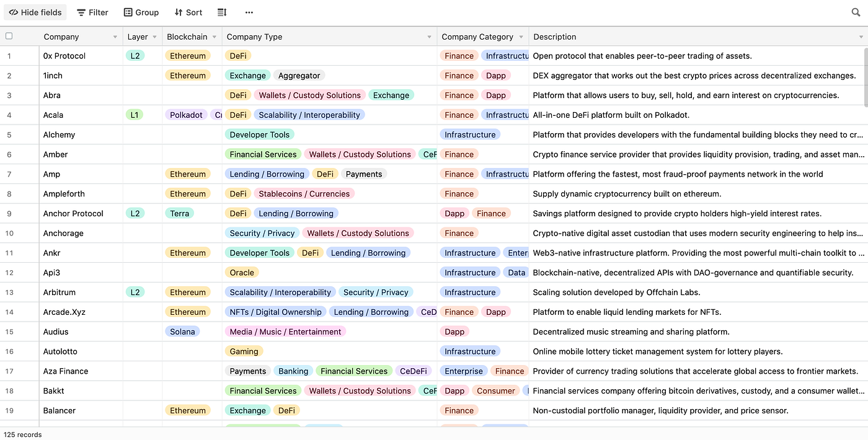The height and width of the screenshot is (440, 868).
Task: Click Financial Services tag in Bakkt row
Action: click(263, 391)
